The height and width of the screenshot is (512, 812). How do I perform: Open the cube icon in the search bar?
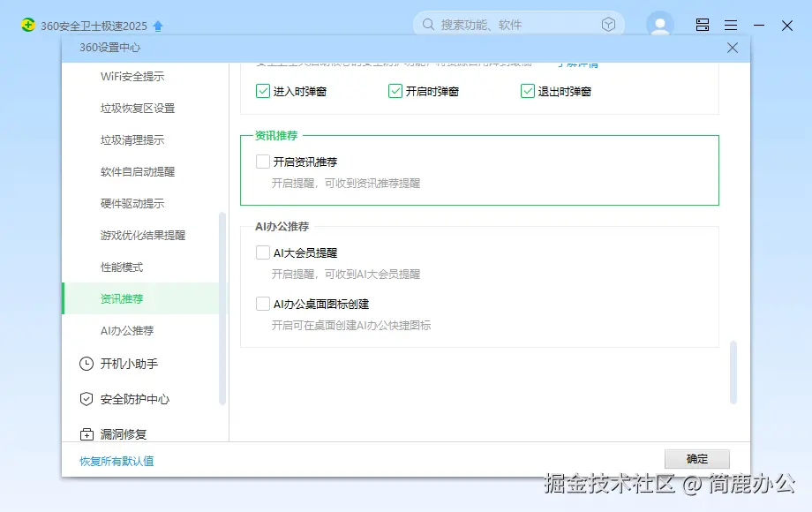pos(608,25)
